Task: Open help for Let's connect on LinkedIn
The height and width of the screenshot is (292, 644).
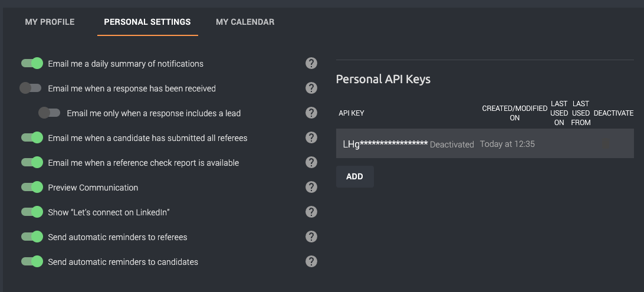Action: tap(311, 212)
